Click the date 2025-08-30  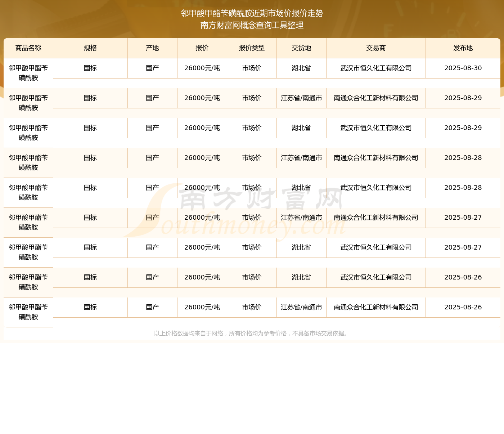(x=463, y=68)
